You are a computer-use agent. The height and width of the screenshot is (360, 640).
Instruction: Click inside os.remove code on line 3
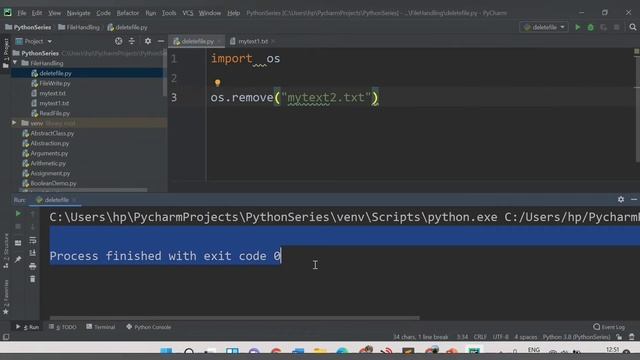pos(295,98)
